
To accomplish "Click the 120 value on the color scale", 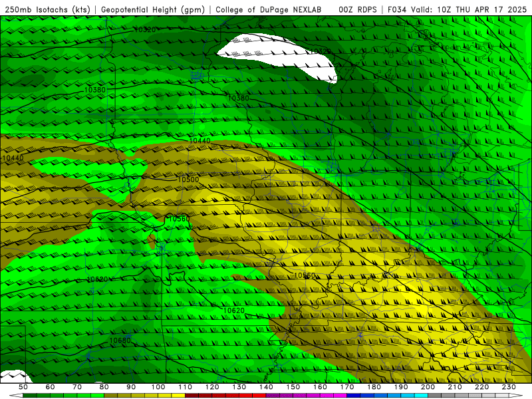I will point(212,387).
